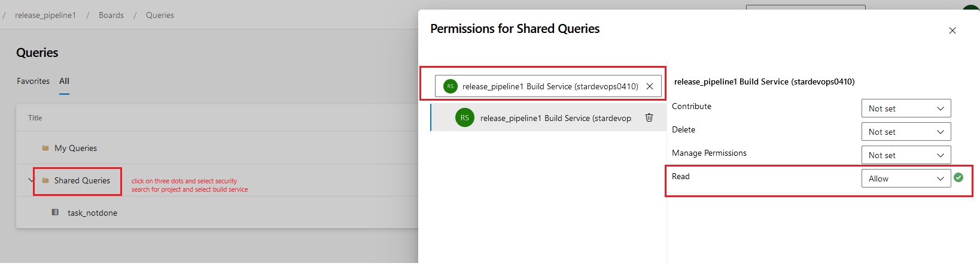Click the task_notdone query icon

click(x=55, y=212)
